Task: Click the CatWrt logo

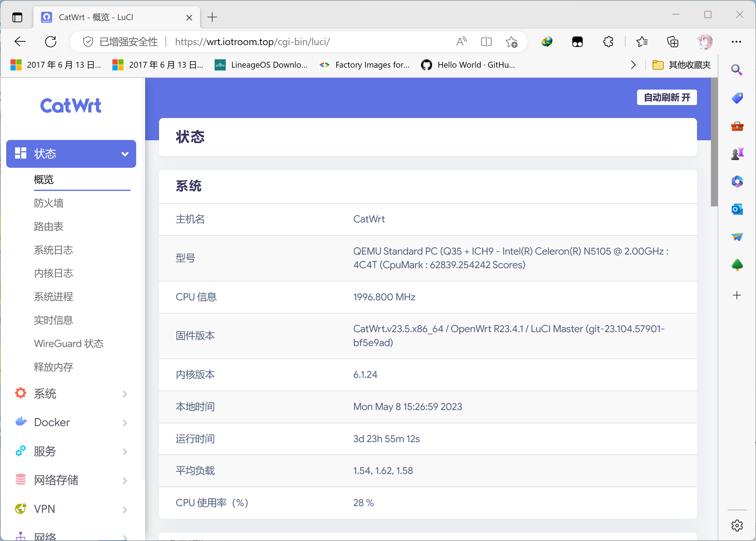Action: coord(71,106)
